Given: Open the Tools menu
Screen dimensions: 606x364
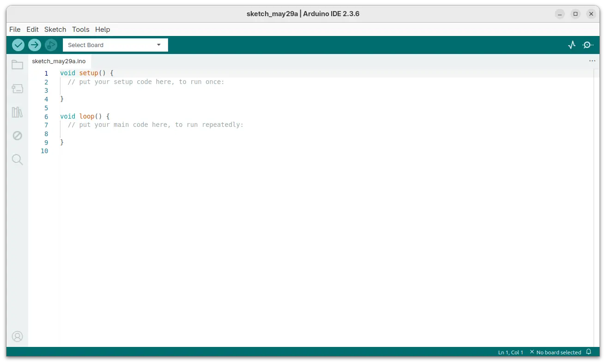Looking at the screenshot, I should 80,29.
